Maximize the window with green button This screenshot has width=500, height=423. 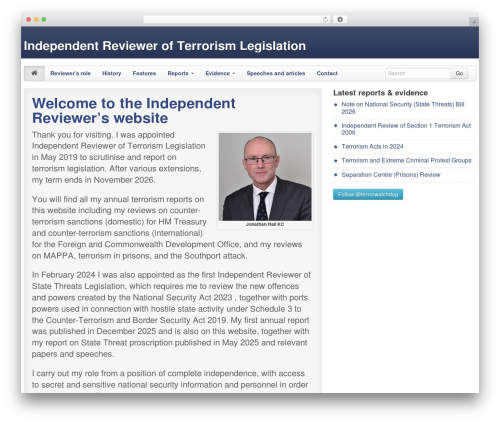[44, 20]
